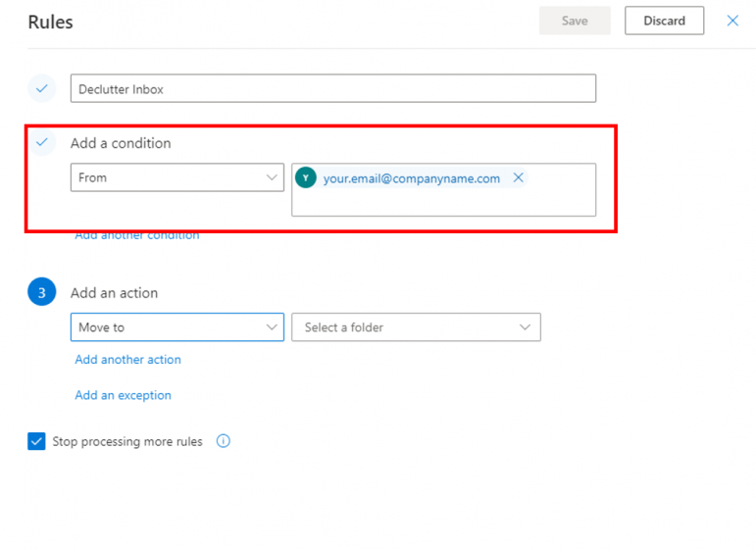
Task: Click the Stop processing more rules label
Action: pos(127,442)
